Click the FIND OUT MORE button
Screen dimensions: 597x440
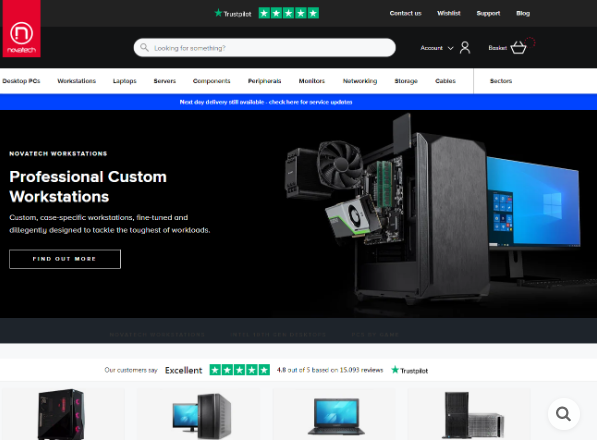click(65, 259)
